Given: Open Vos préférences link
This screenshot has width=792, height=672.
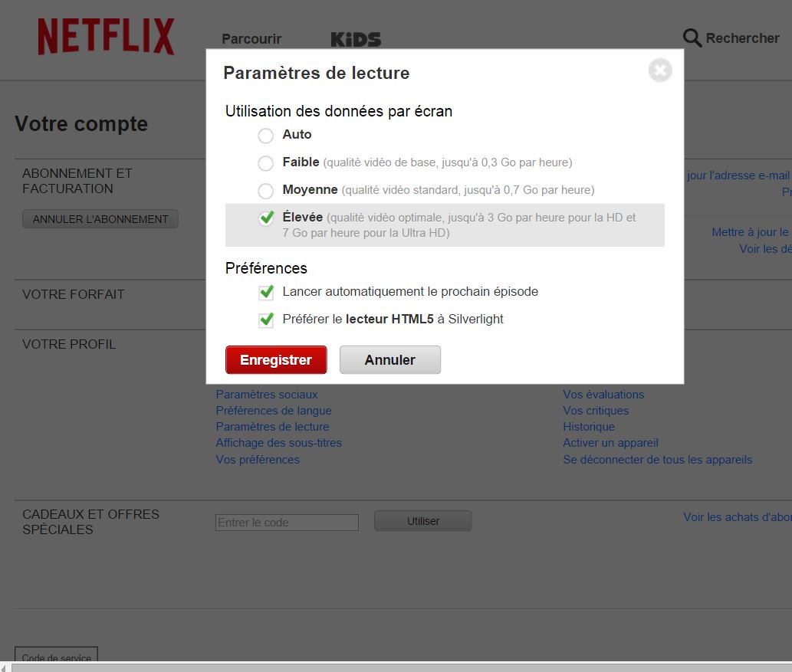Looking at the screenshot, I should coord(258,460).
